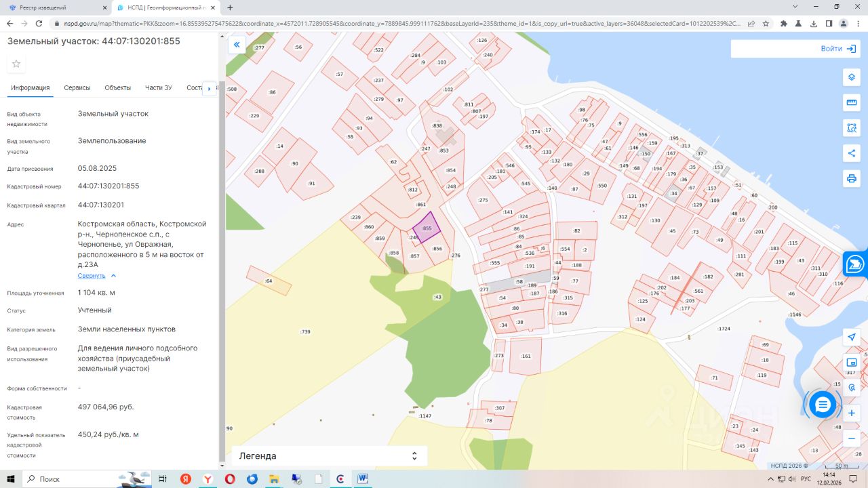Select the ruler measurement tool
This screenshot has width=868, height=488.
tap(852, 102)
